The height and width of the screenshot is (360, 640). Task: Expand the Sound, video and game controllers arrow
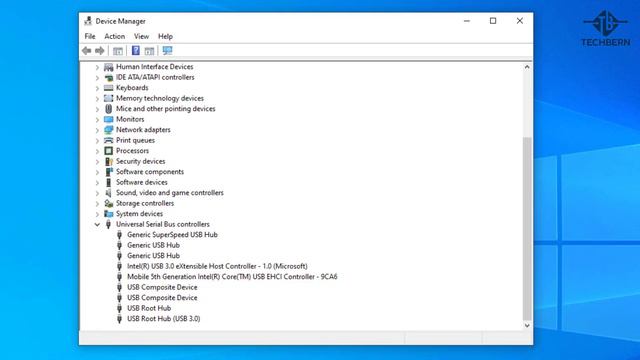[x=97, y=193]
